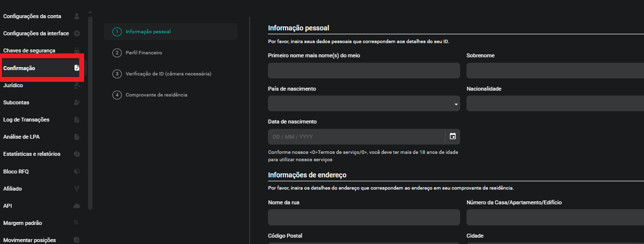Image resolution: width=644 pixels, height=244 pixels.
Task: Click the cloud icon beside API
Action: point(77,206)
